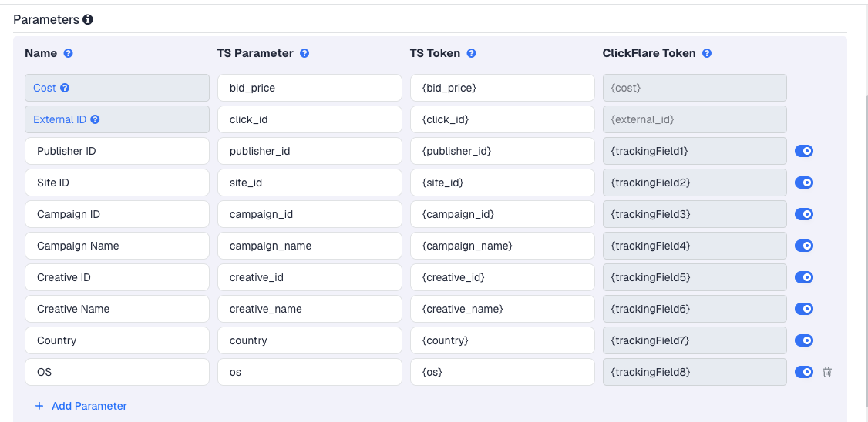The height and width of the screenshot is (422, 868).
Task: Click the {creative_id} TS Token field
Action: (x=503, y=277)
